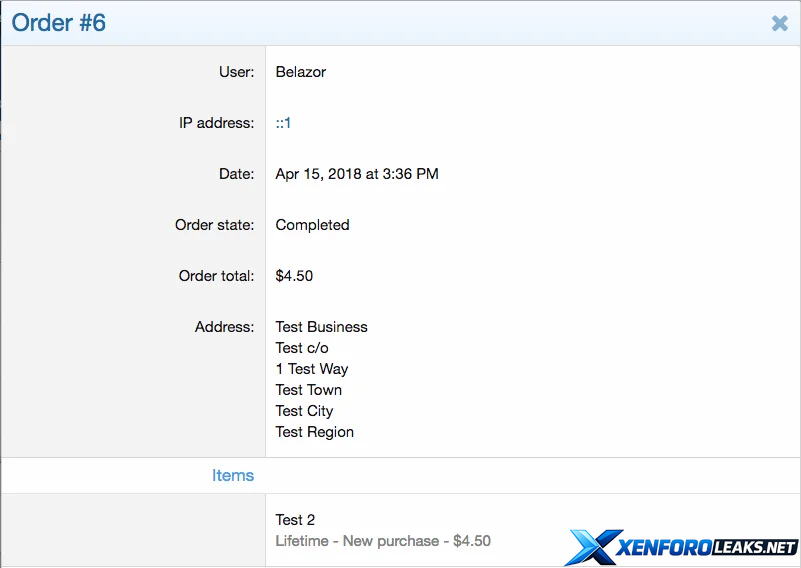This screenshot has height=568, width=801.
Task: Select the Test 2 item name
Action: click(x=295, y=520)
